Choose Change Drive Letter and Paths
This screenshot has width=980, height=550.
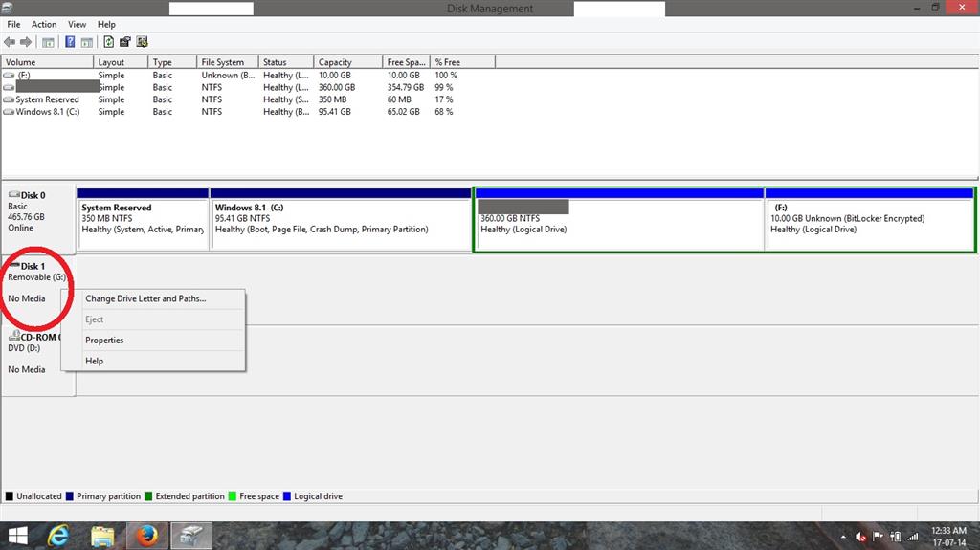tap(152, 298)
